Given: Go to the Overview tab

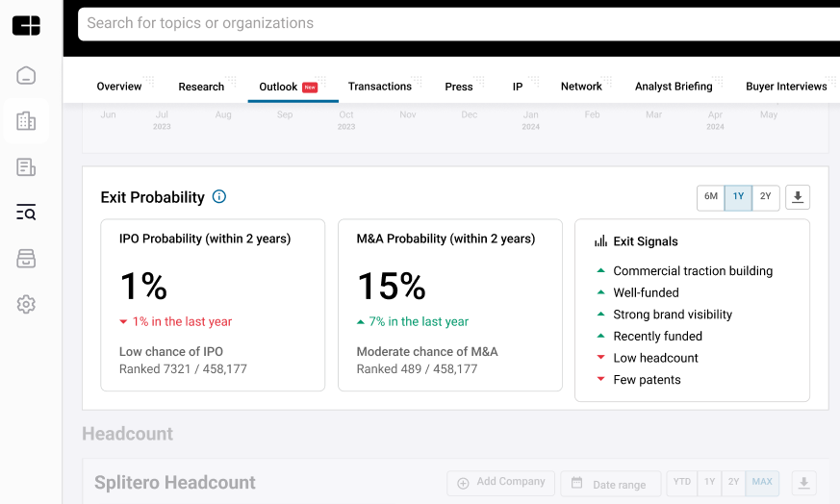Looking at the screenshot, I should pos(119,87).
